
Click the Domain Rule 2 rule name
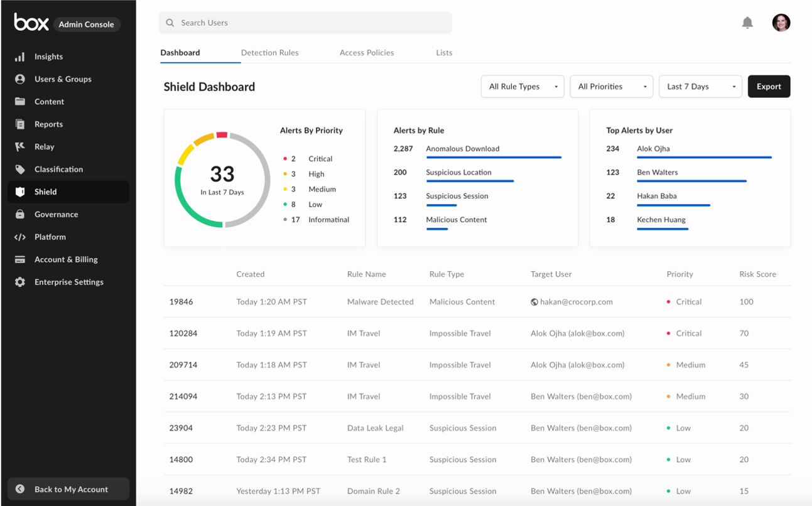click(374, 491)
